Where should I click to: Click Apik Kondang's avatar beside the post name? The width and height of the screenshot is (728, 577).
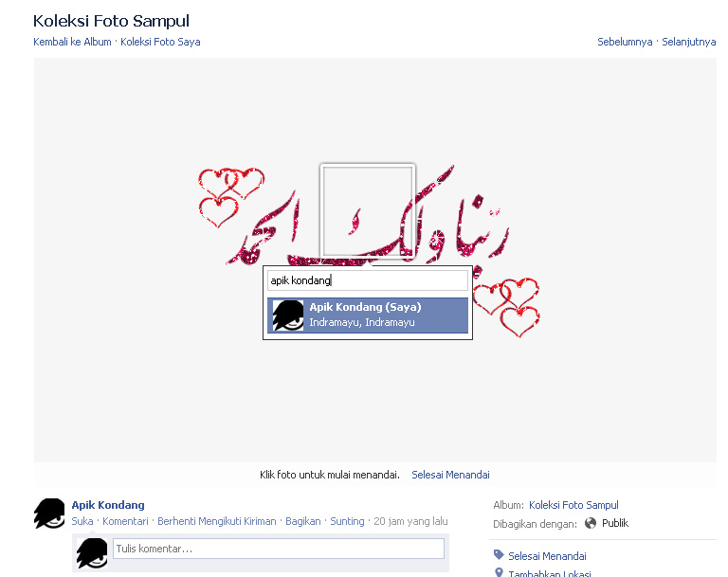pyautogui.click(x=49, y=514)
